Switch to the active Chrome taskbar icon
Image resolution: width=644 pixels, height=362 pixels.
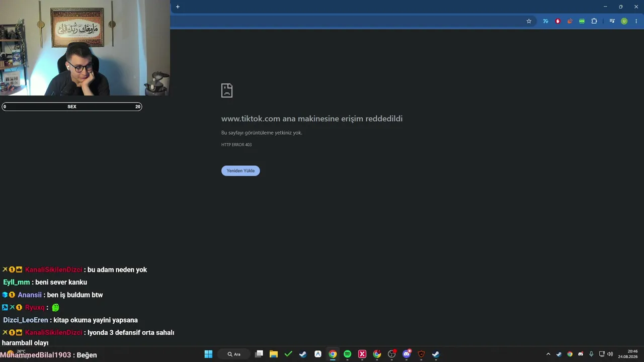[x=333, y=354]
